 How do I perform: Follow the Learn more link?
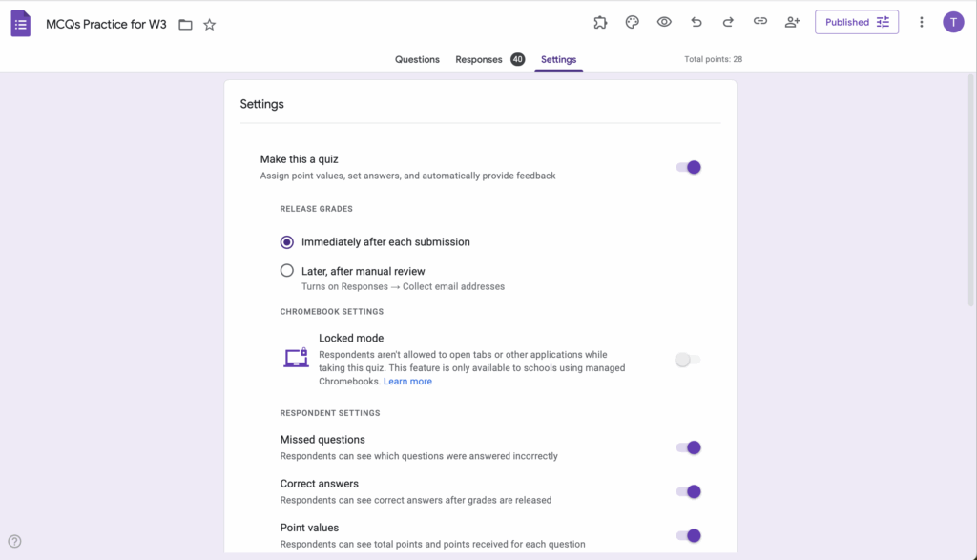point(407,382)
